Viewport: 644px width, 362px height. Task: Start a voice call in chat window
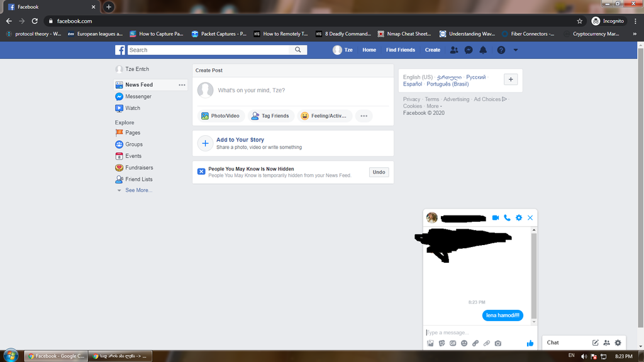[x=508, y=217]
